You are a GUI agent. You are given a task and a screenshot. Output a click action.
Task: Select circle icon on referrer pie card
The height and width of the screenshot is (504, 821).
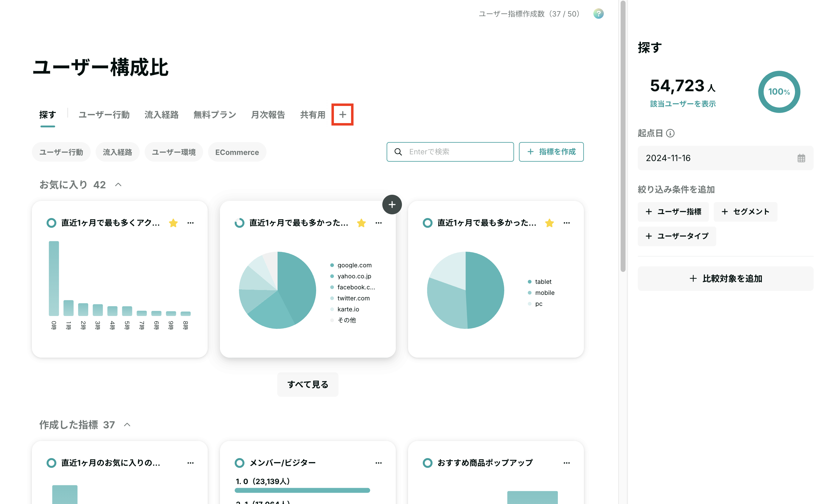[240, 223]
